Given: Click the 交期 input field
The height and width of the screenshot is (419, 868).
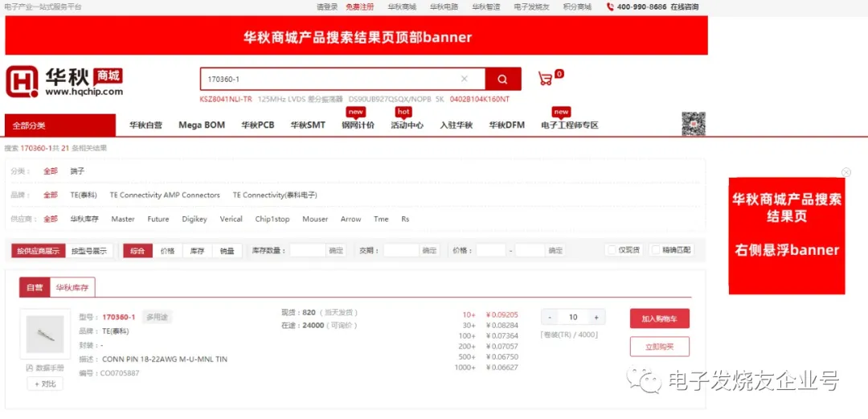Looking at the screenshot, I should [401, 250].
